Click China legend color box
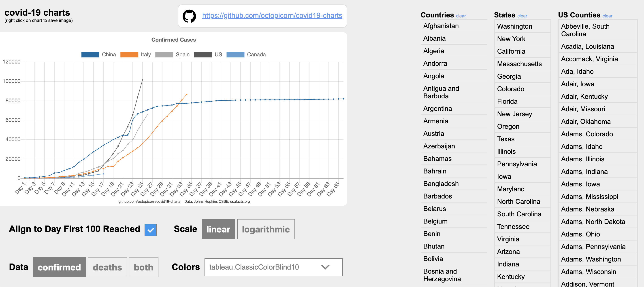This screenshot has width=644, height=287. pos(90,55)
